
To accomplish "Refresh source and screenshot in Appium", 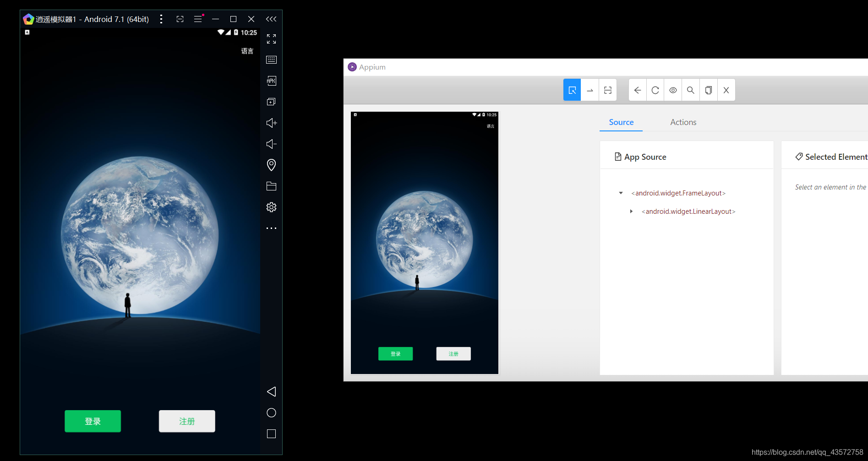I will coord(655,90).
